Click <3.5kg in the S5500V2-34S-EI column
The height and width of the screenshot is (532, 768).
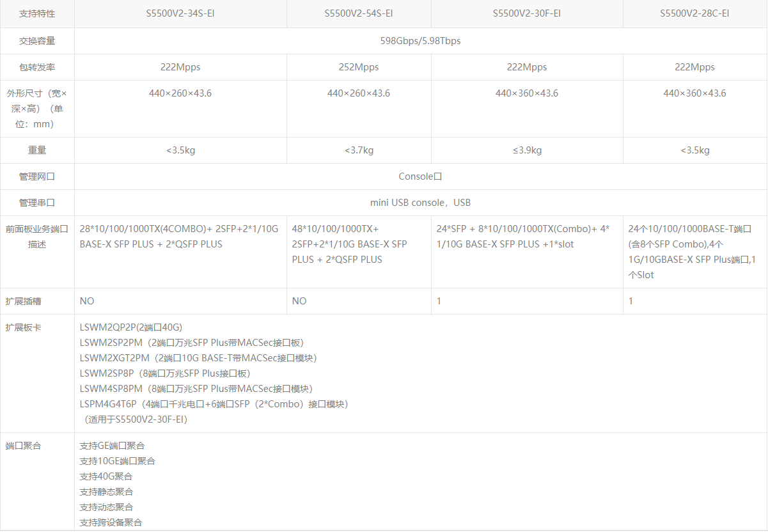180,150
